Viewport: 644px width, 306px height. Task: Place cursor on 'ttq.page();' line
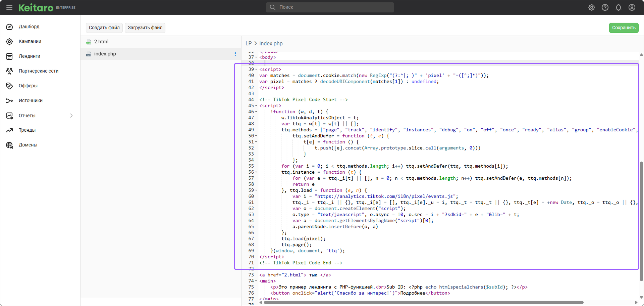pos(297,245)
